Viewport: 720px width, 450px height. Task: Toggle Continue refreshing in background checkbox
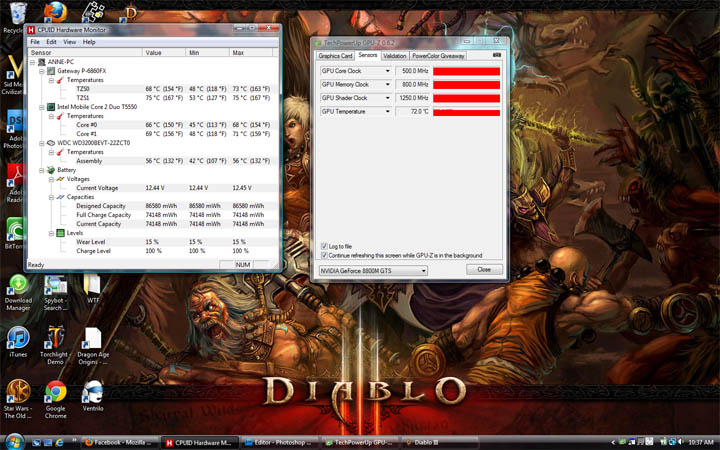(324, 255)
